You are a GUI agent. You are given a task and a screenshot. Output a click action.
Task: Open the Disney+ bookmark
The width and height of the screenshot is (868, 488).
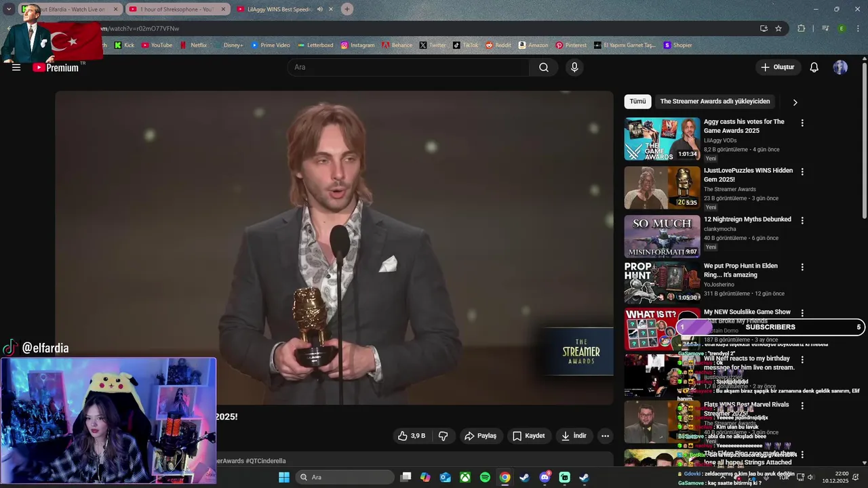click(x=228, y=45)
